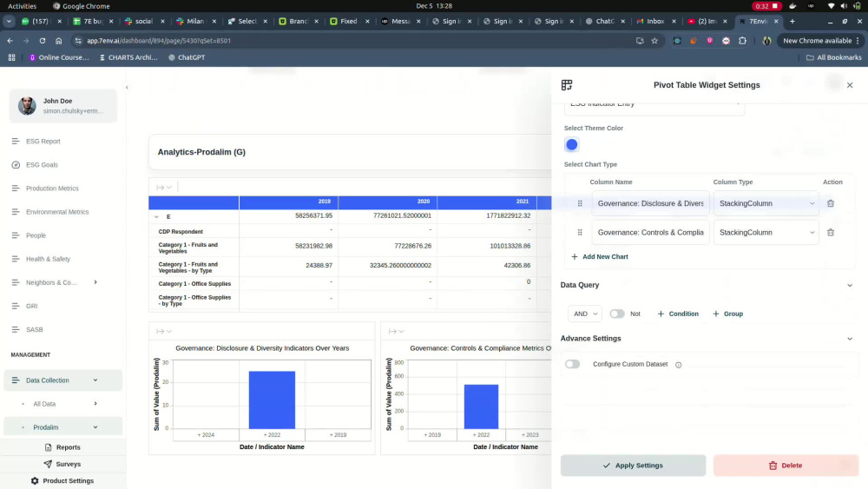Collapse row E in pivot table
The image size is (868, 489).
click(156, 216)
